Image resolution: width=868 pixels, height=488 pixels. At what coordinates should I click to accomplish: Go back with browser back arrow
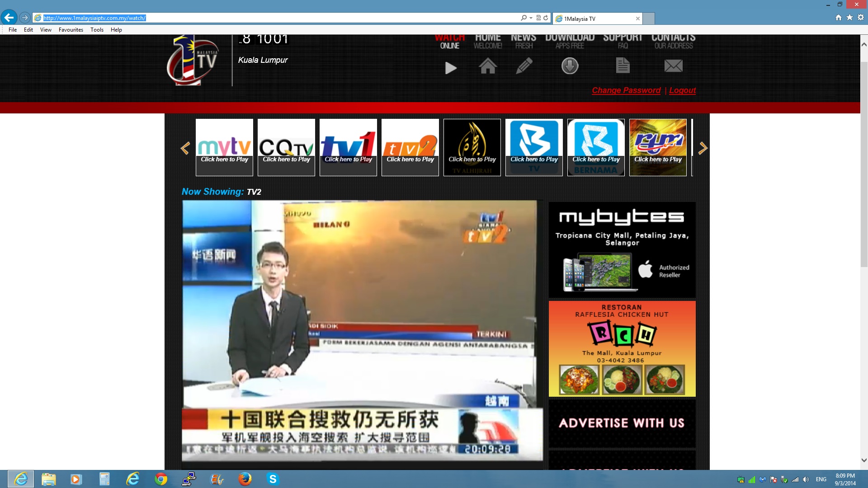(x=9, y=18)
